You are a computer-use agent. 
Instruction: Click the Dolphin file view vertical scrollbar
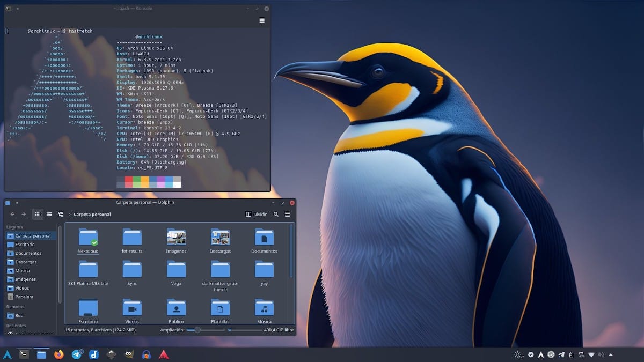[x=292, y=251]
